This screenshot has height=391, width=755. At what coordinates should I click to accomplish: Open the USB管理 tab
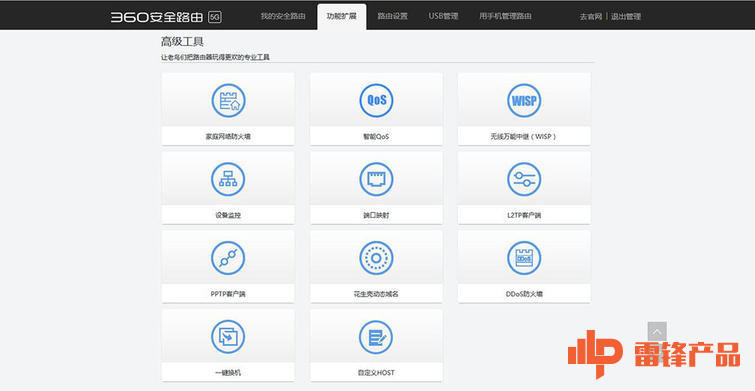pyautogui.click(x=443, y=16)
